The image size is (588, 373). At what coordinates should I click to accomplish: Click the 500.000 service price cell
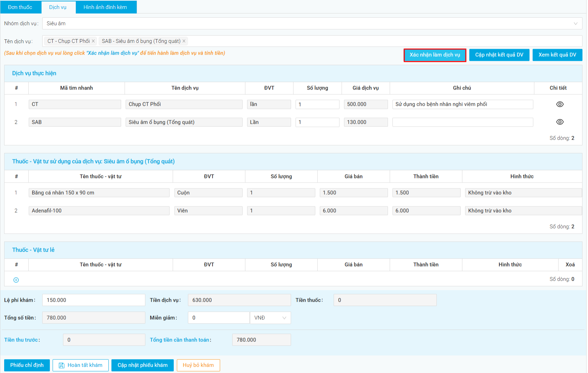pyautogui.click(x=366, y=104)
